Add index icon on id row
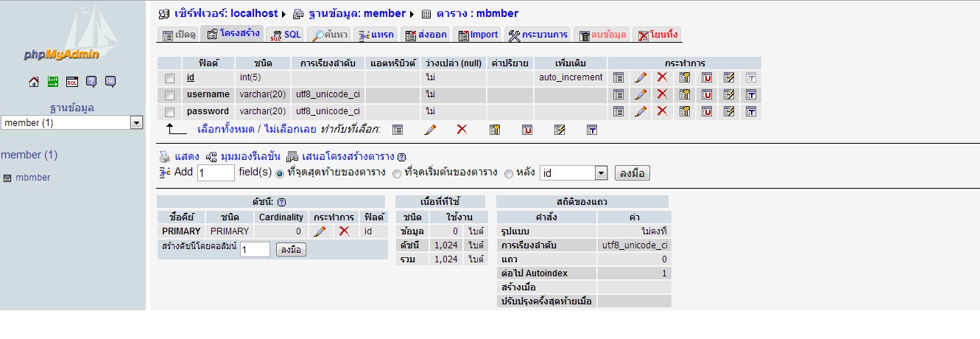The image size is (980, 339). (729, 77)
